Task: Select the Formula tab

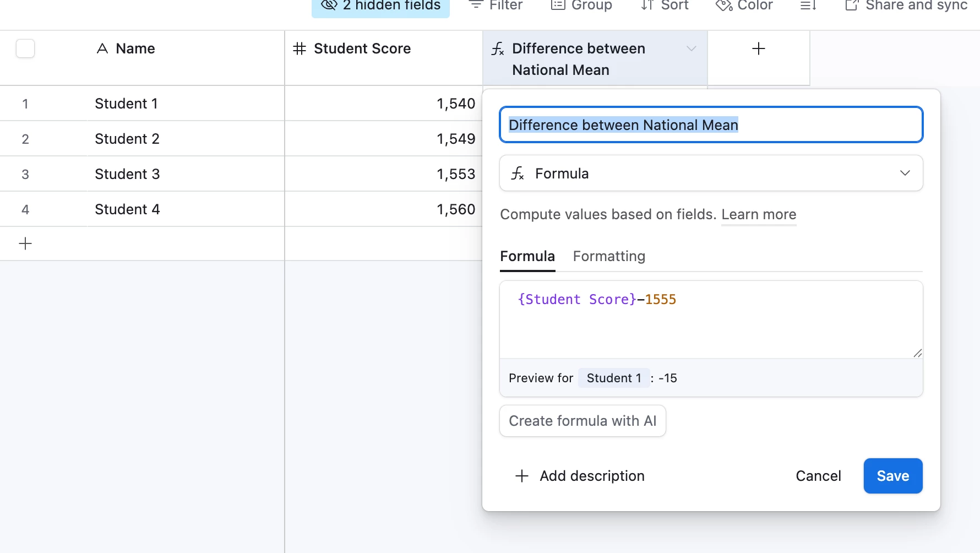Action: 527,256
